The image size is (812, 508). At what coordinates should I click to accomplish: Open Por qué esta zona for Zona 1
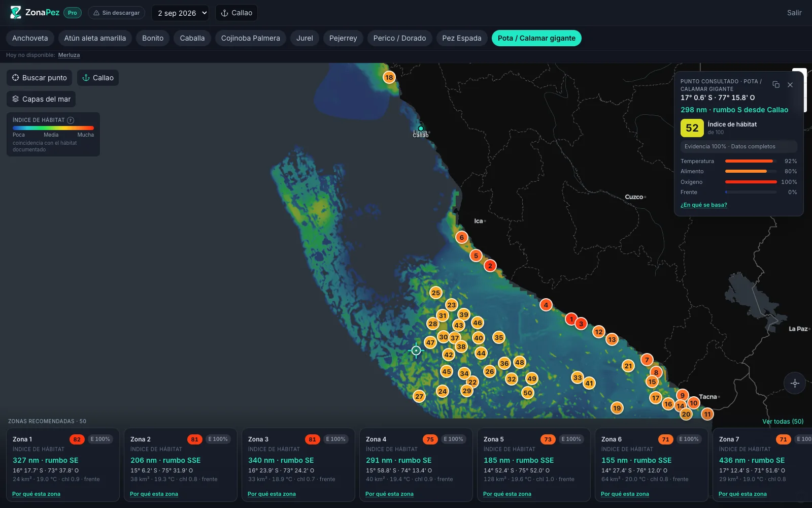(36, 494)
